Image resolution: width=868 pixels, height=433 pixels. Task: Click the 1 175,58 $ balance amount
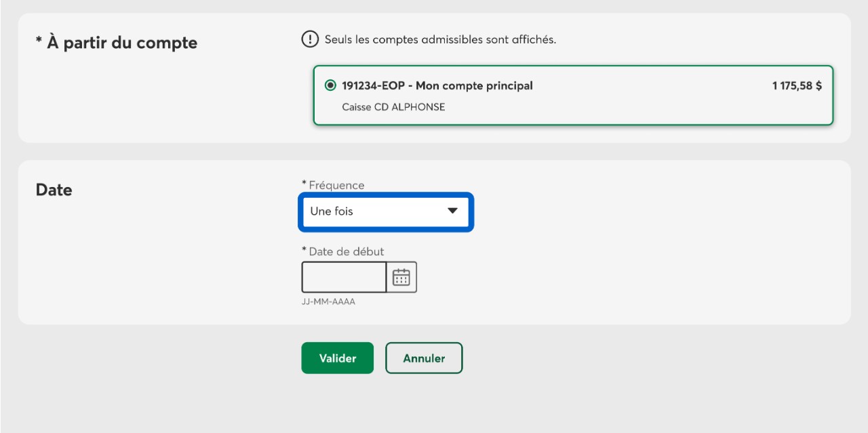[797, 86]
